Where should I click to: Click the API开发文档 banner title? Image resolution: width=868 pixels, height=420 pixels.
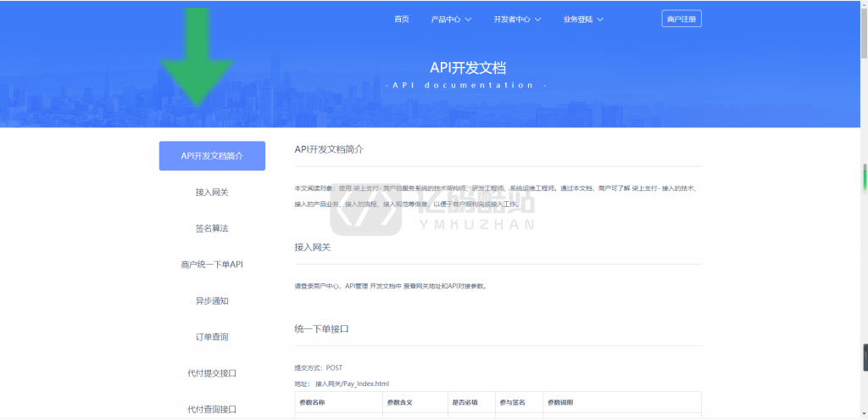468,68
